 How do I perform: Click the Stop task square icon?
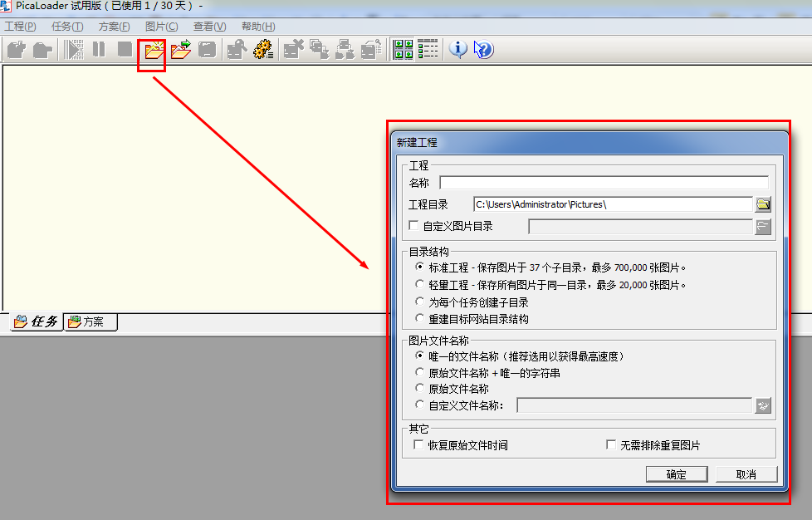coord(125,50)
